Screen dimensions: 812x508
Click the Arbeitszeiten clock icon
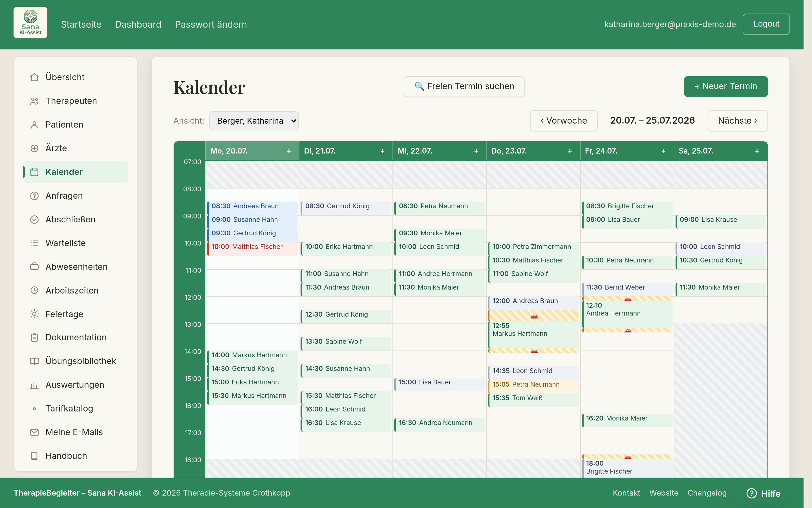34,290
